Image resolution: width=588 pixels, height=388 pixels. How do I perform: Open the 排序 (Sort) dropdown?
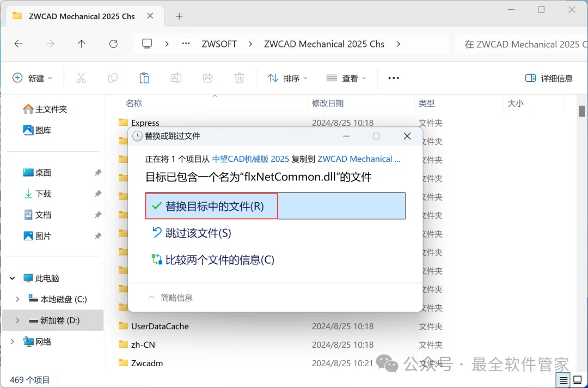[x=287, y=78]
